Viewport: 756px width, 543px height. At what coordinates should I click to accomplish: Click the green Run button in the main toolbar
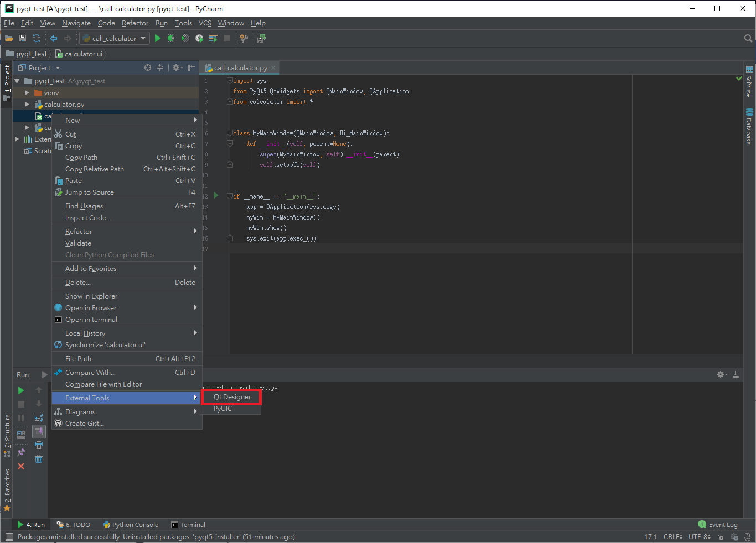tap(158, 38)
